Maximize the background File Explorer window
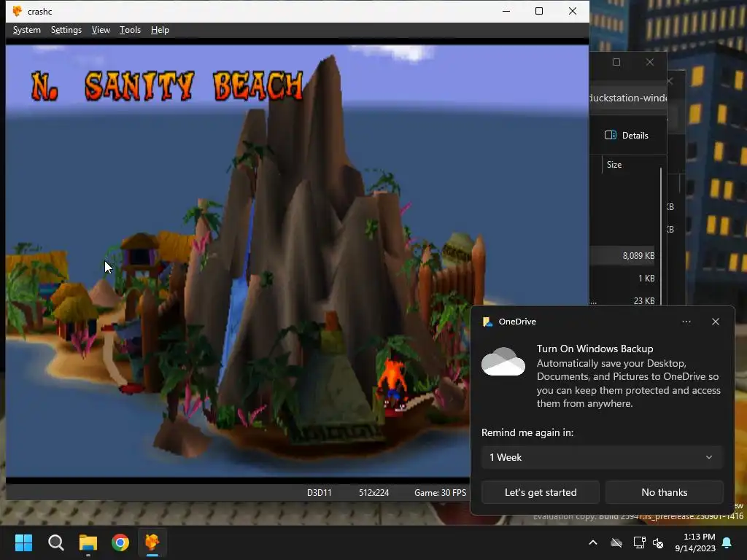Screen dimensions: 747x560 [616, 62]
